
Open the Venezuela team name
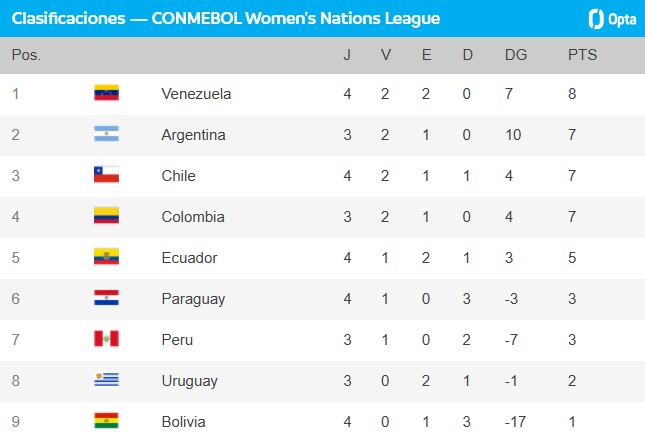tap(196, 93)
